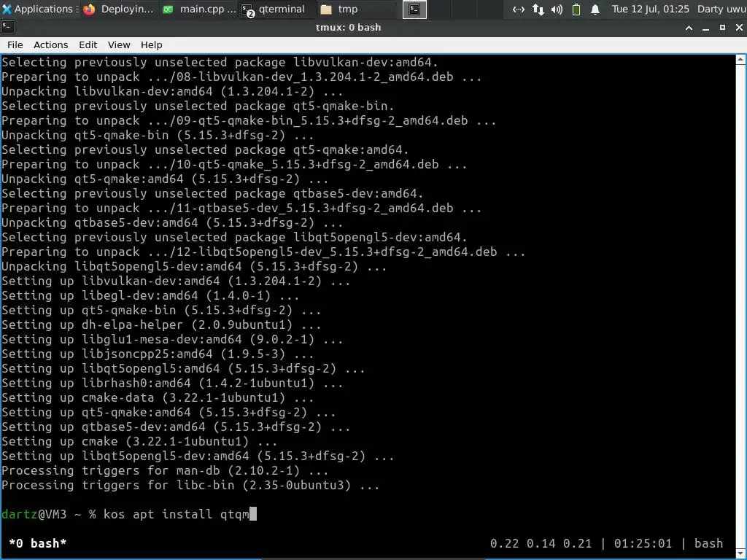747x560 pixels.
Task: Shade the window with the up arrow button
Action: tap(689, 28)
